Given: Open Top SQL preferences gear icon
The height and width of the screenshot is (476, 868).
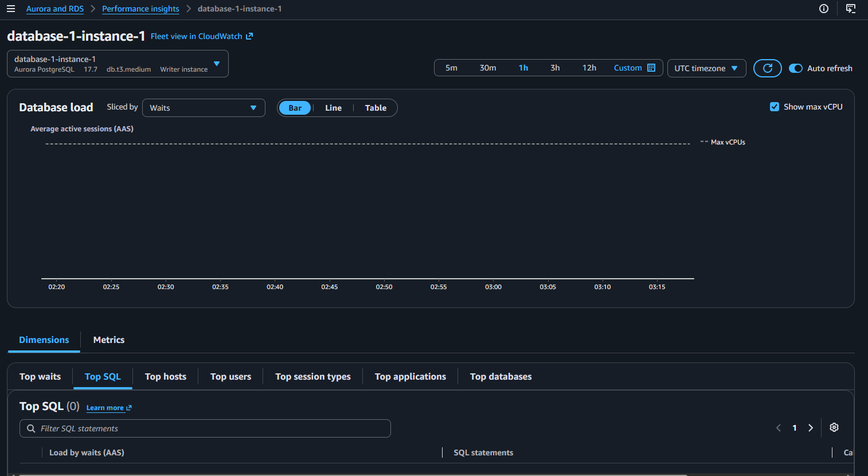Looking at the screenshot, I should point(834,427).
